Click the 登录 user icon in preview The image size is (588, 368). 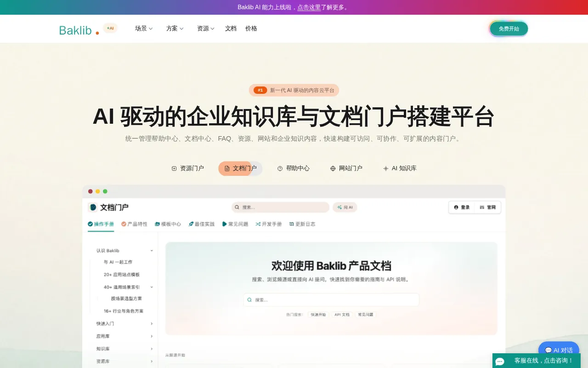tap(456, 207)
